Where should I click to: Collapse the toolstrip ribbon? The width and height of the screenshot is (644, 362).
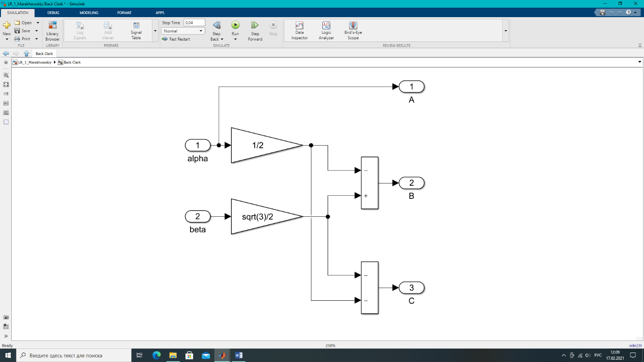click(640, 45)
